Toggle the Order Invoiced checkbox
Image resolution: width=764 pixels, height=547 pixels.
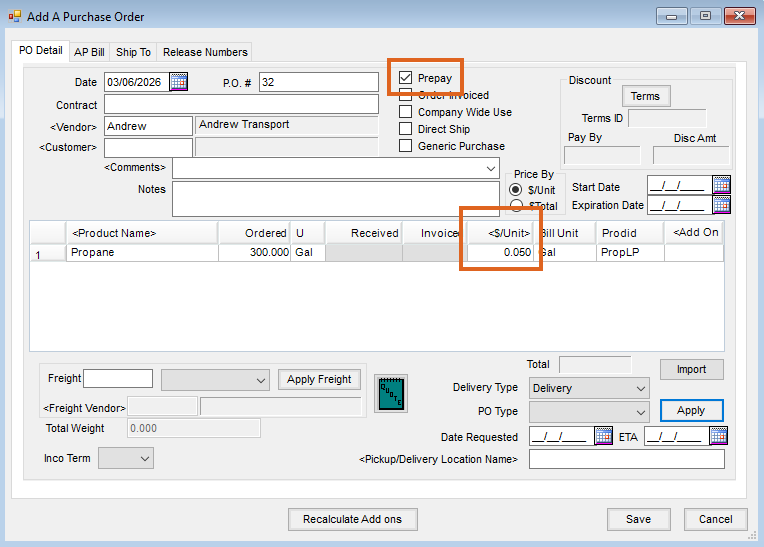(x=405, y=94)
